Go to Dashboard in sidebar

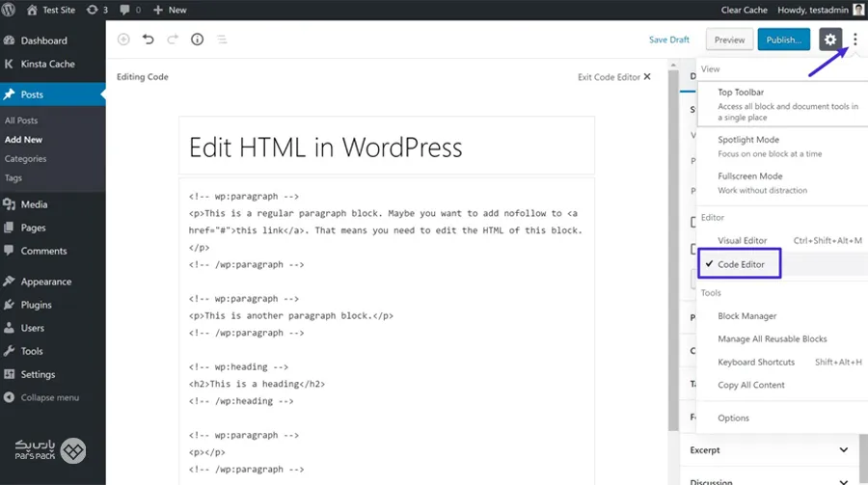coord(53,40)
